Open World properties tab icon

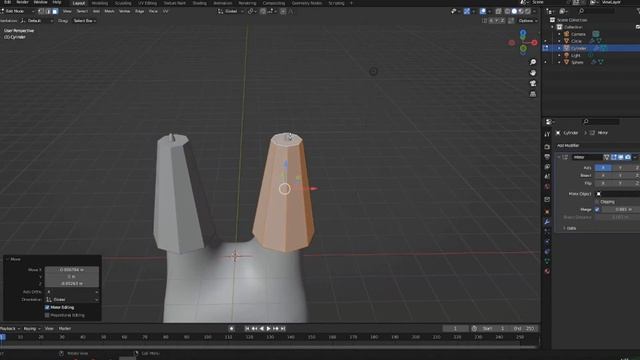(x=547, y=187)
